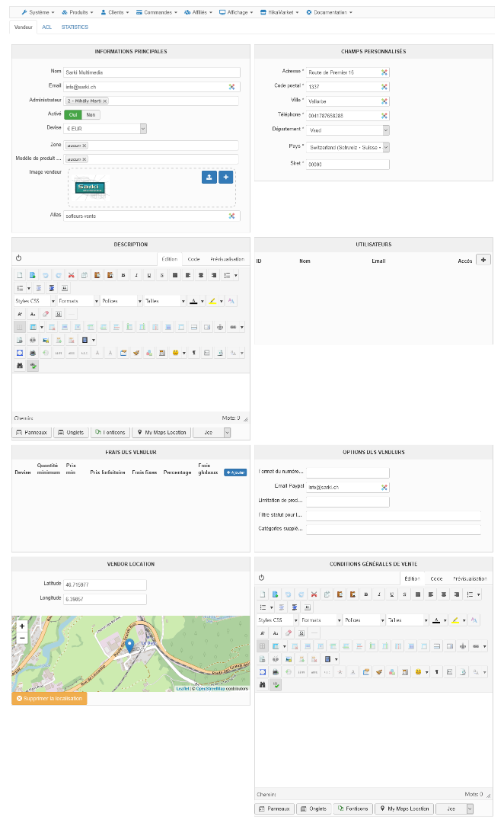Viewport: 504px width, 823px height.
Task: Open Prévisualisation tab in Conditions générales editor
Action: (470, 578)
